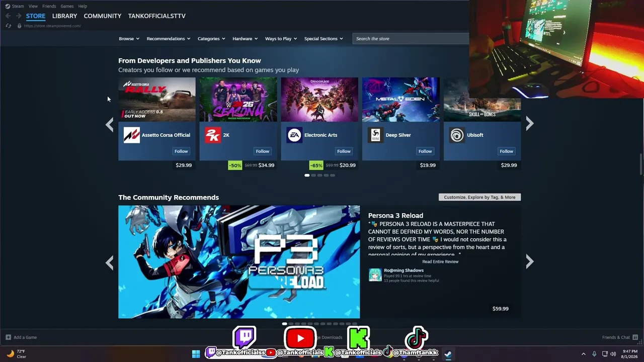
Task: Open the View menu
Action: click(x=33, y=6)
